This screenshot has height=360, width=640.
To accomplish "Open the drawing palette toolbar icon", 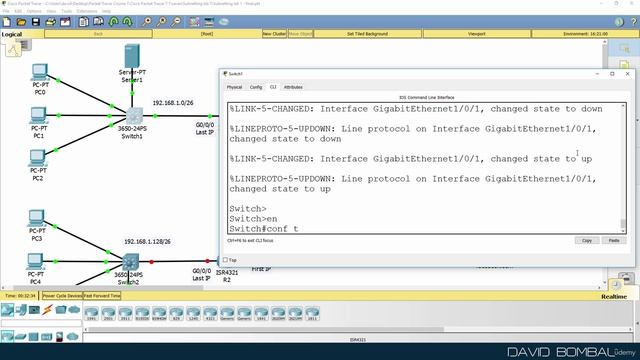I will tap(194, 22).
